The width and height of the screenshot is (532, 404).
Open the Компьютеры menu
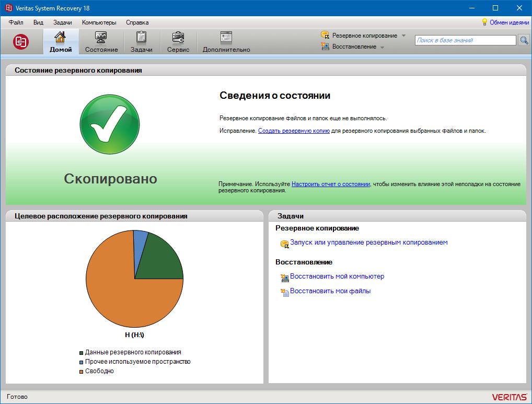pos(99,22)
